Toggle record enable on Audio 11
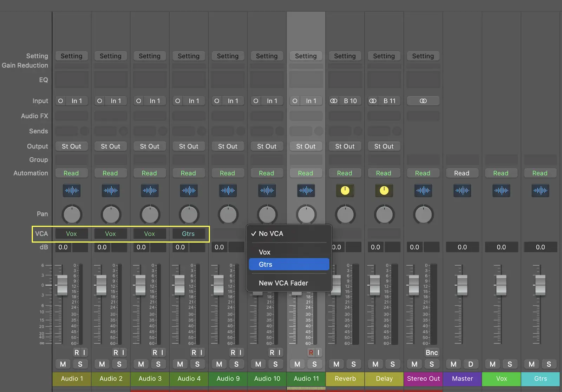This screenshot has width=562, height=392. pyautogui.click(x=311, y=352)
